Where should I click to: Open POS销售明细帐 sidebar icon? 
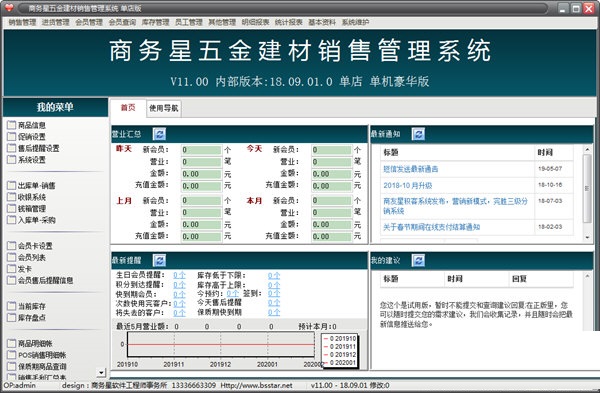(x=12, y=355)
